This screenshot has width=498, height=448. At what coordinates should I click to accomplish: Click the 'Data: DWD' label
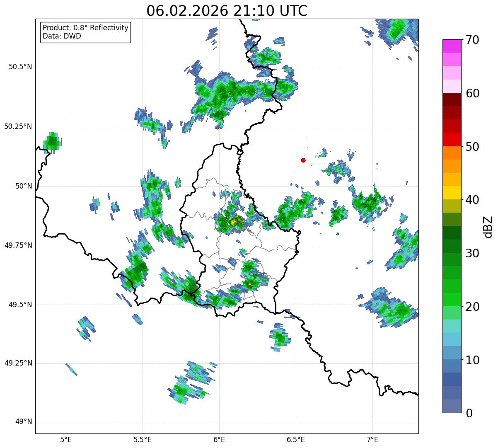tap(62, 36)
